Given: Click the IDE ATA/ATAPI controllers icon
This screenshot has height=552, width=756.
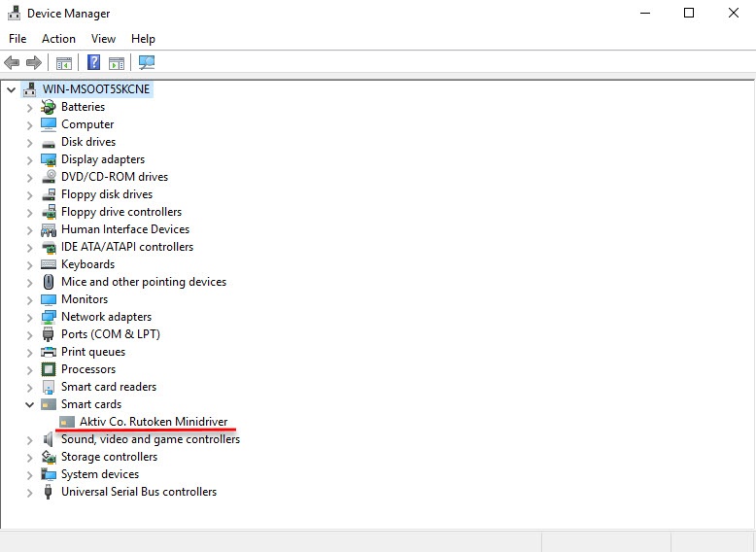Looking at the screenshot, I should [x=49, y=247].
